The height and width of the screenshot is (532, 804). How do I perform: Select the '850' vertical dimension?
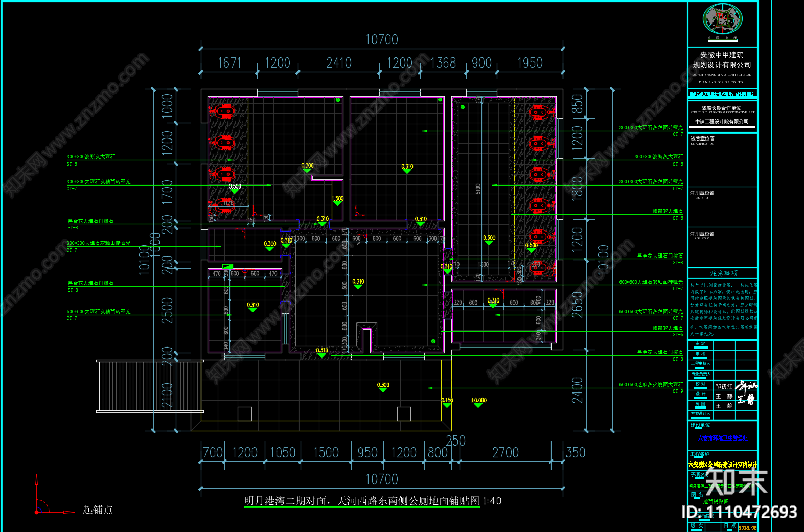(x=577, y=104)
